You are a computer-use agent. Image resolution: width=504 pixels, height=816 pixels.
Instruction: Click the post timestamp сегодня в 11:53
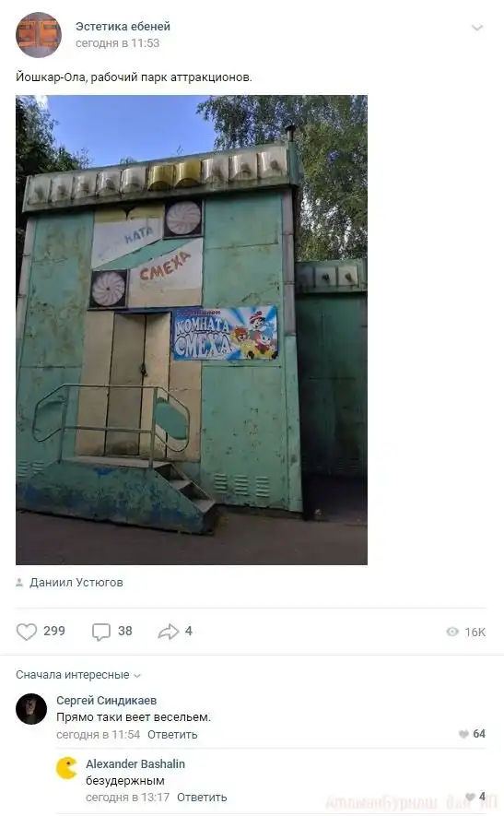[118, 43]
